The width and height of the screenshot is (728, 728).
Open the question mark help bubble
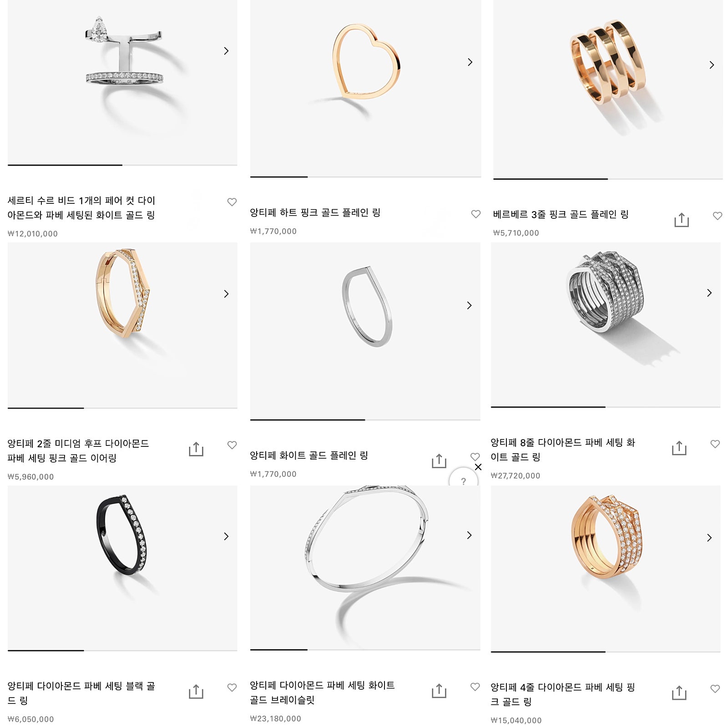click(x=463, y=479)
